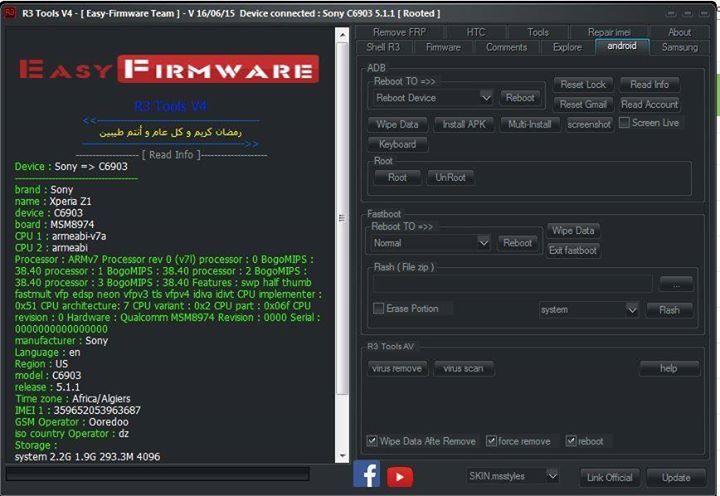Image resolution: width=720 pixels, height=496 pixels.
Task: Switch to the Firmware tab
Action: coord(443,47)
